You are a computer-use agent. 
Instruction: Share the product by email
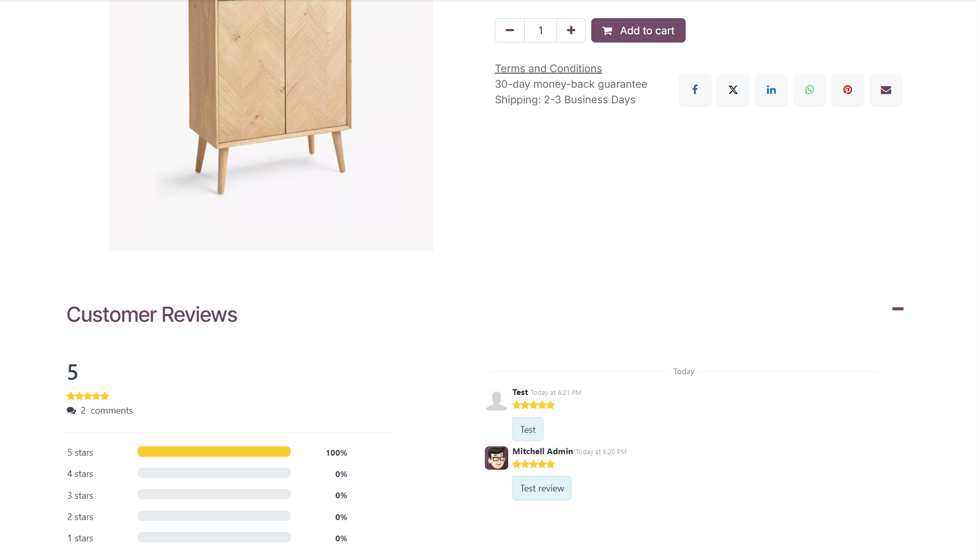click(886, 89)
